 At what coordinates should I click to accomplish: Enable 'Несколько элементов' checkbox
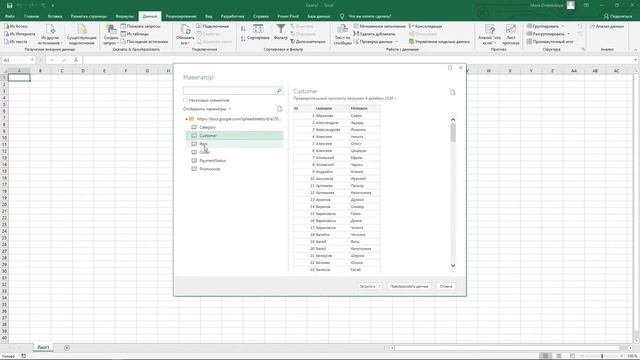(x=185, y=100)
